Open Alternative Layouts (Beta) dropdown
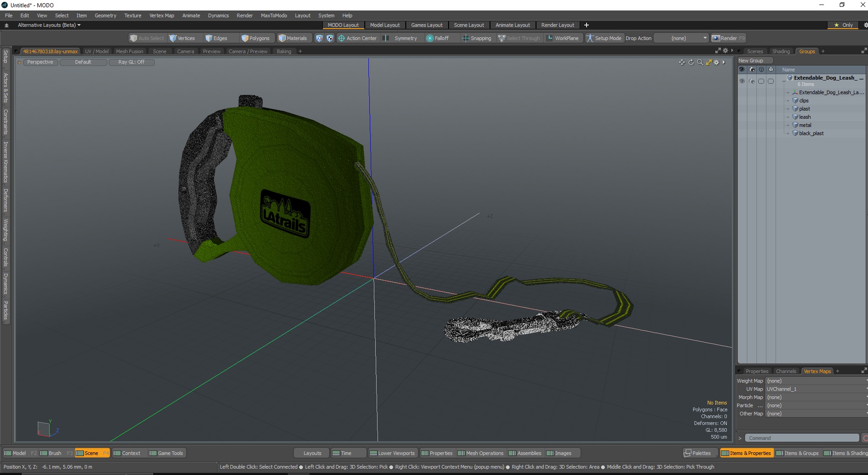This screenshot has width=868, height=475. (x=49, y=25)
